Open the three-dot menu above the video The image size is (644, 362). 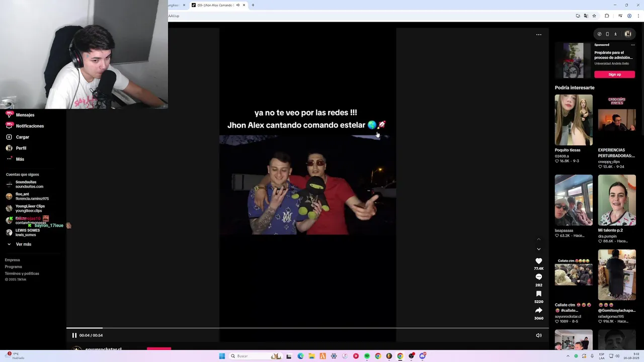[539, 35]
